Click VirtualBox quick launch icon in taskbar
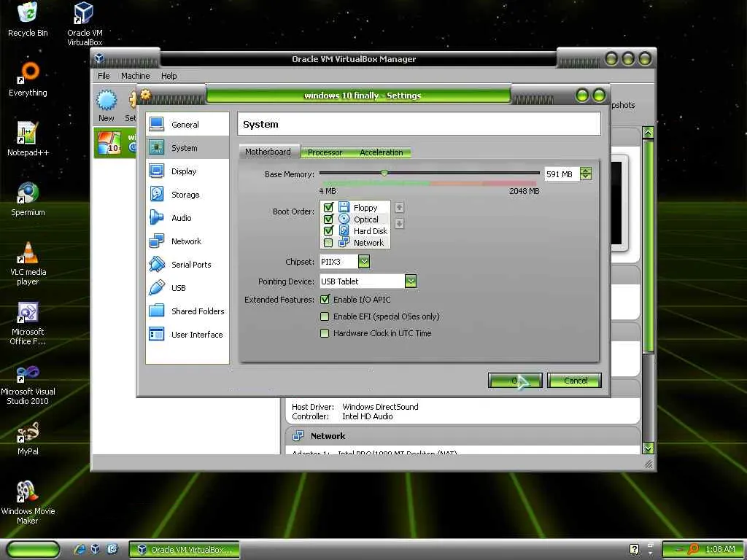 (x=96, y=549)
